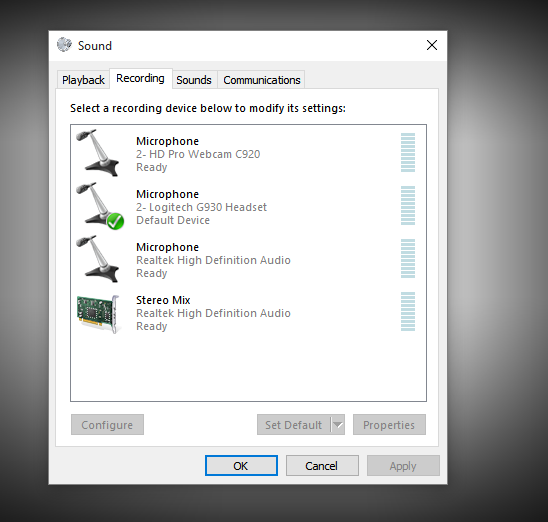Click the 'Ready' status of Webcam C920 microphone

point(152,167)
